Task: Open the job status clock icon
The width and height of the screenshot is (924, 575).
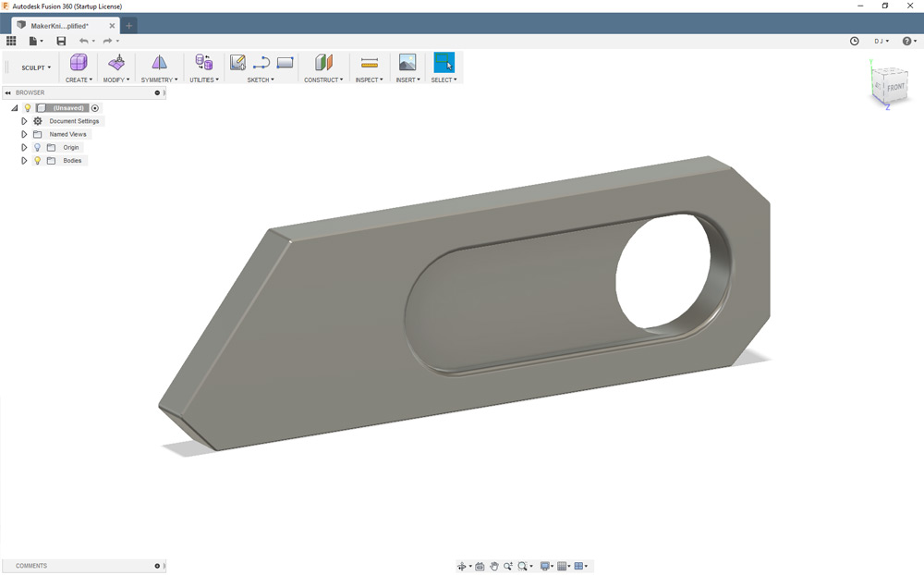Action: 854,41
